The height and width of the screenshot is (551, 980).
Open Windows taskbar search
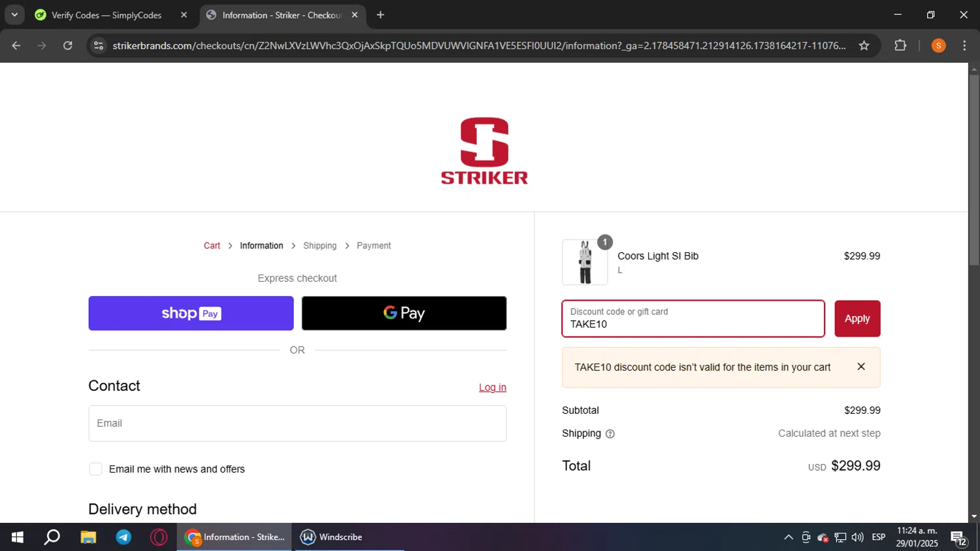coord(52,537)
